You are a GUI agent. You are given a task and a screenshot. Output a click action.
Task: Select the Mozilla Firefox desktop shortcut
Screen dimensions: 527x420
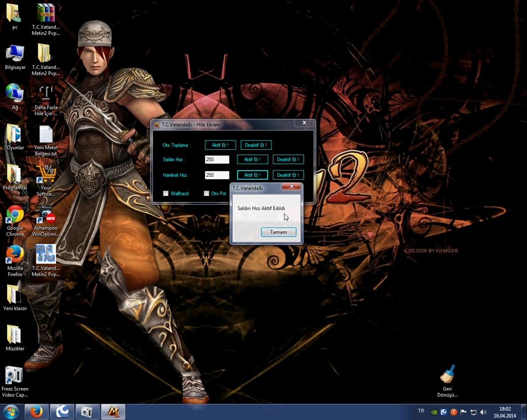pos(15,261)
